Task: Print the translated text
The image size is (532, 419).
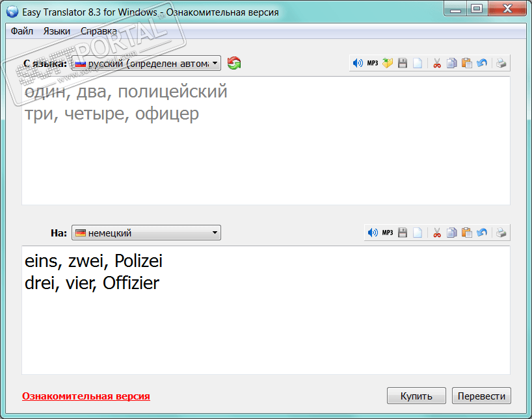Action: (501, 233)
